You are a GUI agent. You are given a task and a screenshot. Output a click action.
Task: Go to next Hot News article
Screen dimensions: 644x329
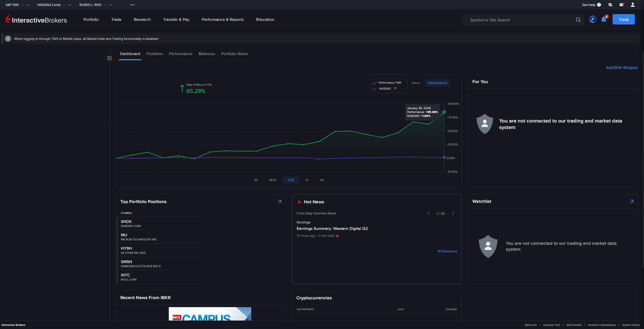453,213
